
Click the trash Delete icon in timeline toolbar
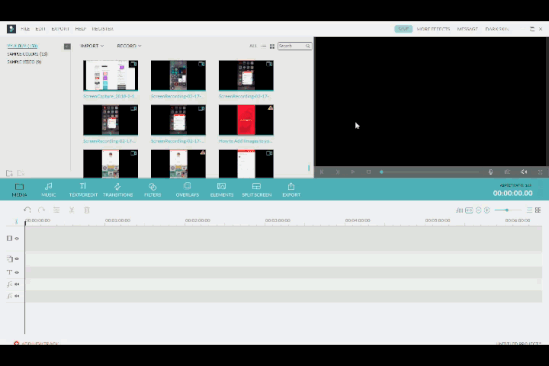pyautogui.click(x=87, y=210)
